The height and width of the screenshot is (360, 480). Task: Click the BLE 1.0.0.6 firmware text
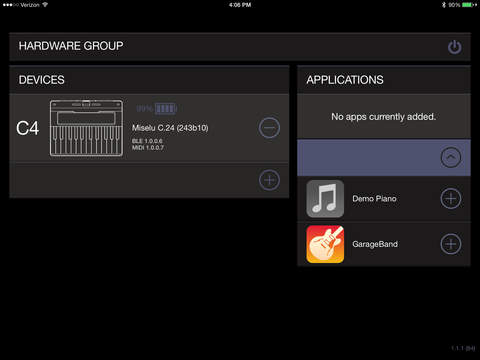point(147,141)
